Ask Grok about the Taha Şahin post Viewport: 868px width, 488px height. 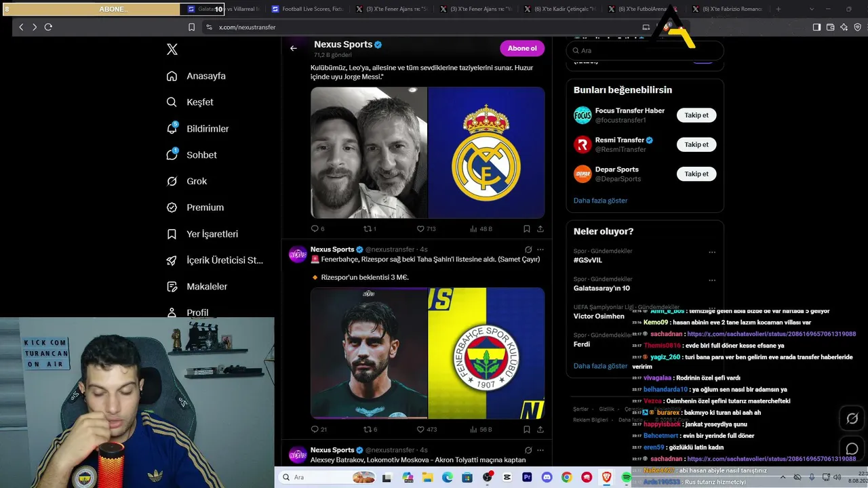coord(528,249)
